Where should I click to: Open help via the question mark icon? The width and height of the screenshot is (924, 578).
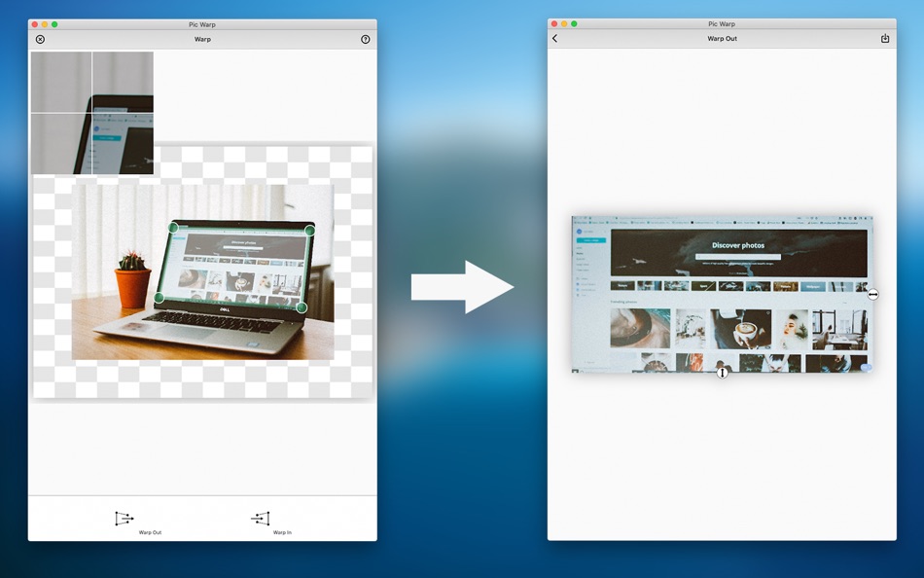[x=365, y=39]
